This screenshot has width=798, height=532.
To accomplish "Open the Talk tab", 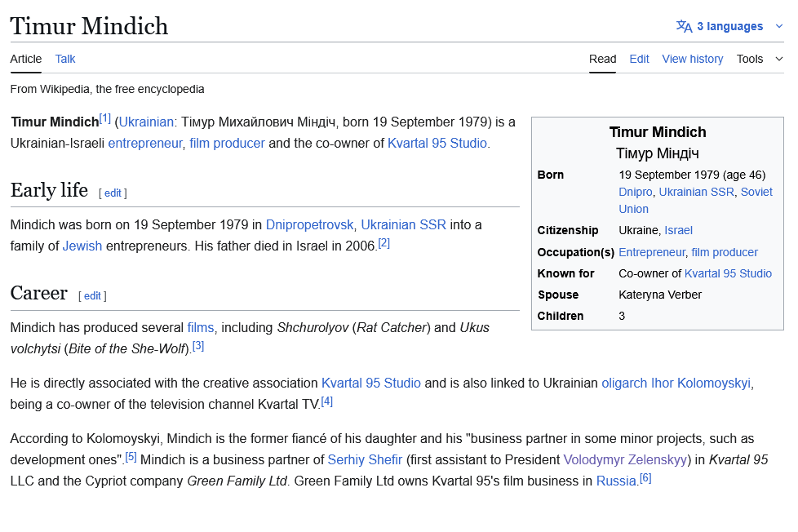I will click(x=65, y=59).
